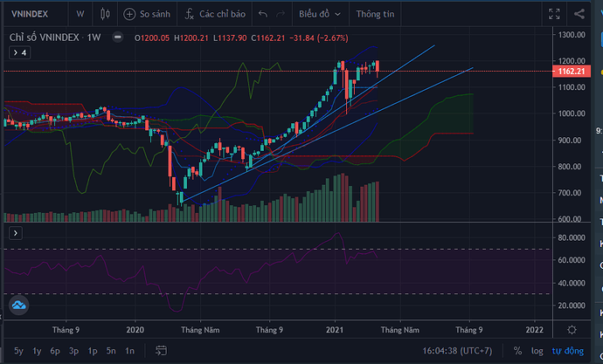This screenshot has height=364, width=603.
Task: Open the go-to-date calendar icon
Action: point(160,350)
